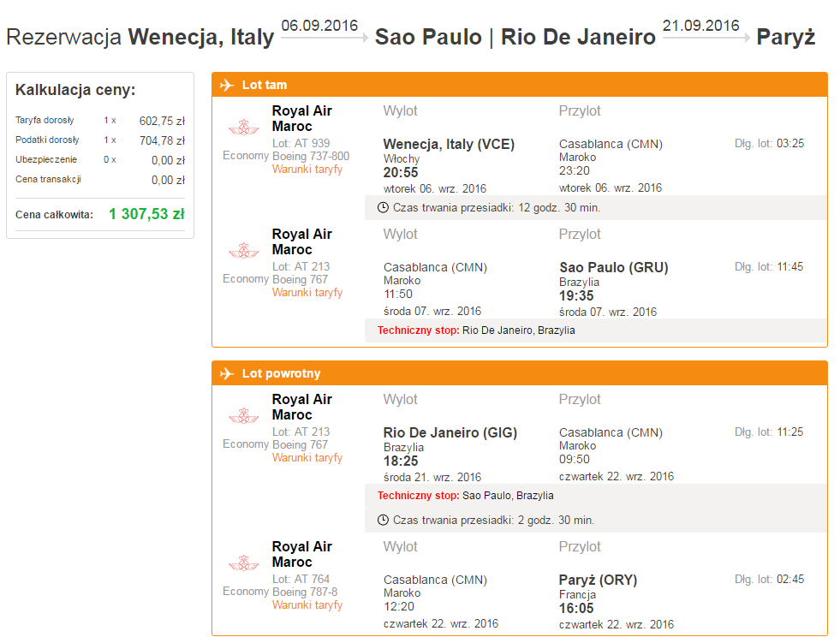Open Warunki taryfy for outbound flight AT 213
The width and height of the screenshot is (840, 643).
click(307, 293)
